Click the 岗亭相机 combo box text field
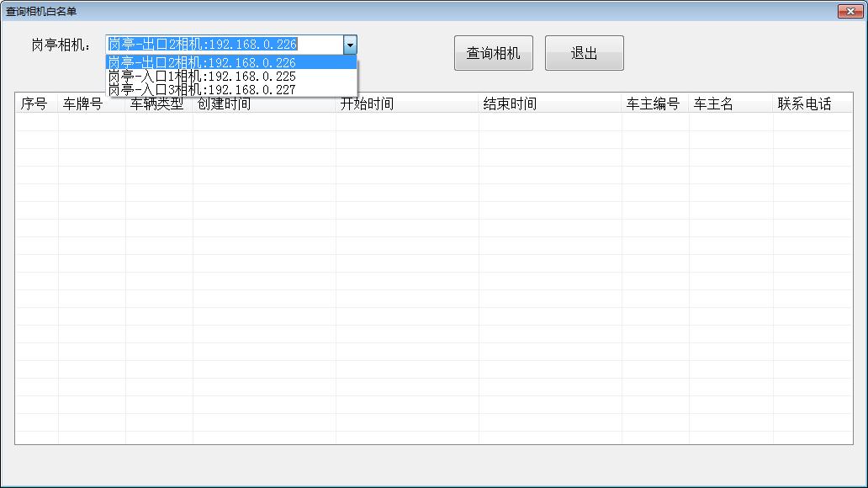 pyautogui.click(x=225, y=45)
